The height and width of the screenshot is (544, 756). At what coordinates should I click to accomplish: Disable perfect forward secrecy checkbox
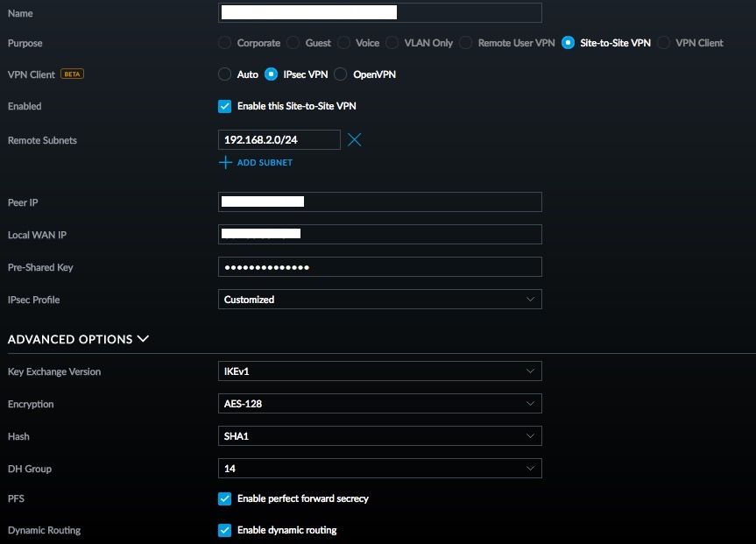(x=225, y=498)
